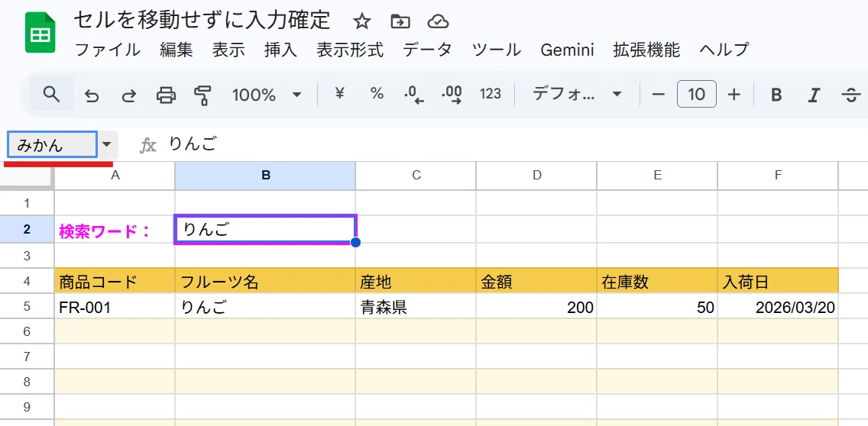Select column B header
This screenshot has height=426, width=868.
[x=265, y=176]
